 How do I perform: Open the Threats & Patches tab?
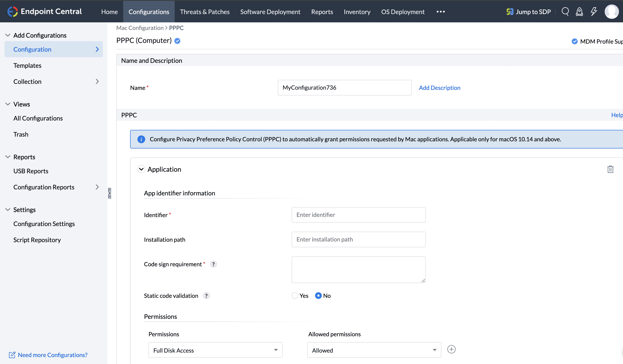[x=204, y=12]
